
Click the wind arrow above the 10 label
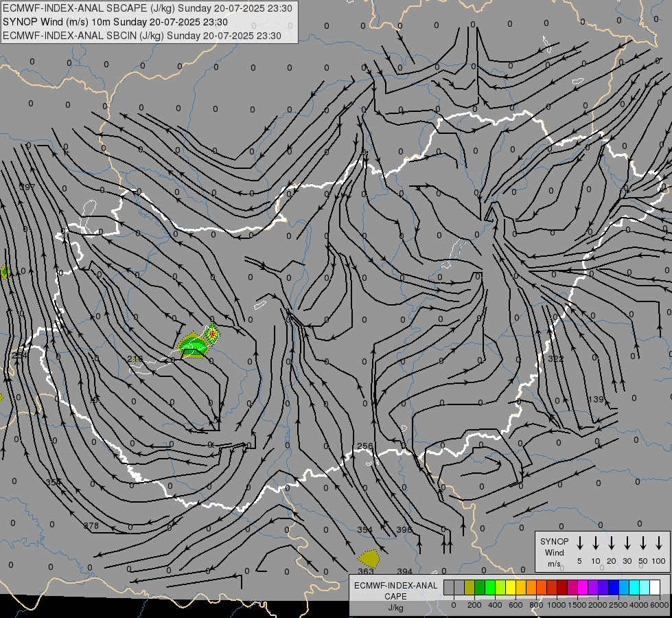click(x=595, y=543)
